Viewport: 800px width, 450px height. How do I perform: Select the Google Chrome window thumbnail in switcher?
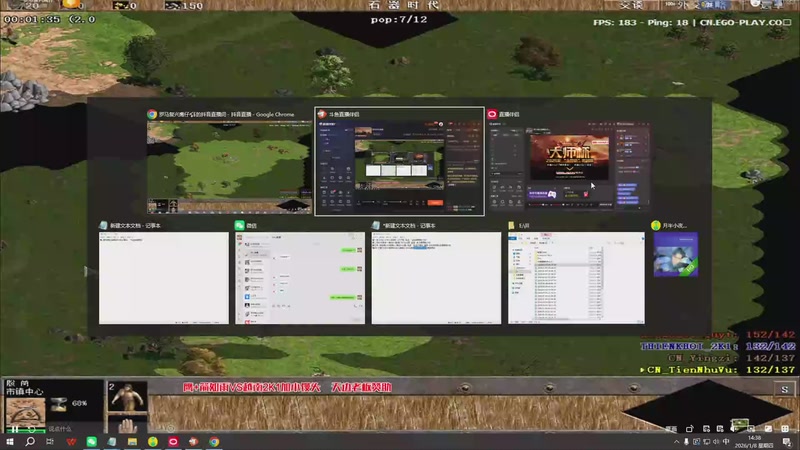[229, 167]
